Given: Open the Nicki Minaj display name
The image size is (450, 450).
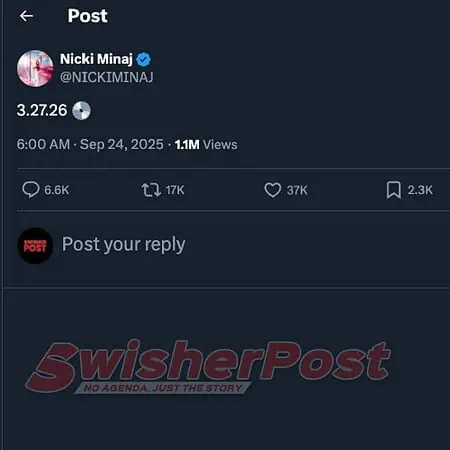Looking at the screenshot, I should [x=96, y=59].
